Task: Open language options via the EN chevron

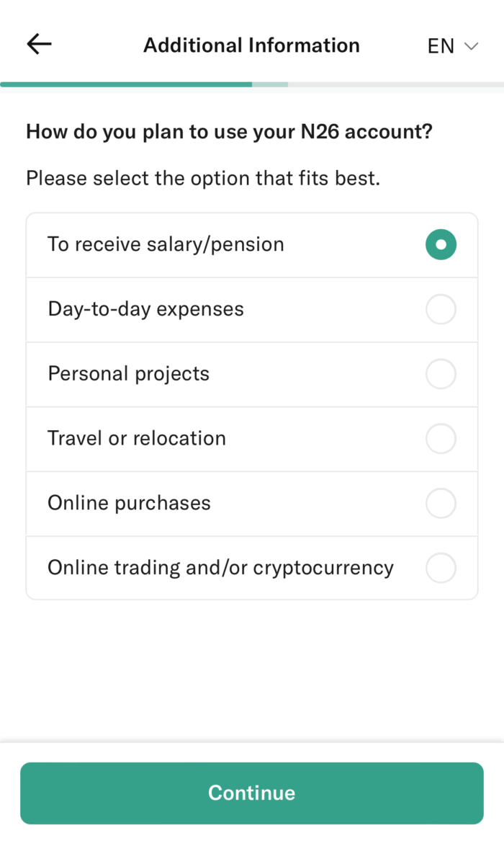Action: [x=472, y=46]
